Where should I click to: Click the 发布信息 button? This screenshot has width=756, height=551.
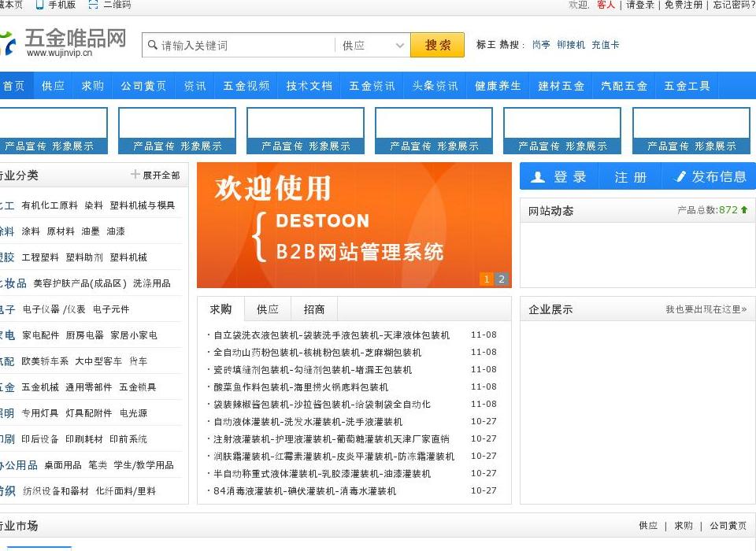point(710,177)
